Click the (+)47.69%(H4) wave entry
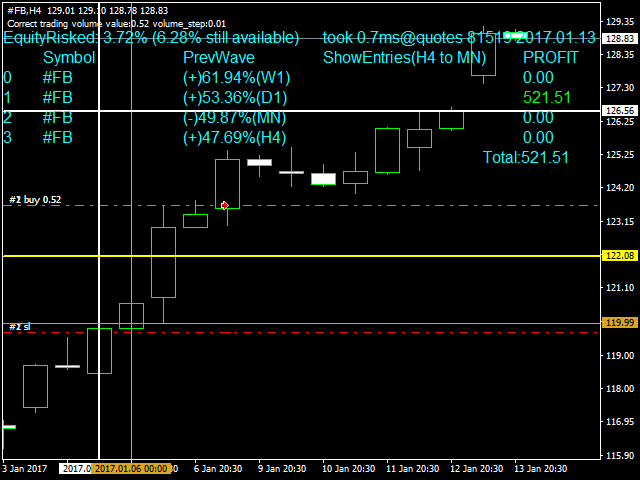The image size is (640, 480). (236, 137)
